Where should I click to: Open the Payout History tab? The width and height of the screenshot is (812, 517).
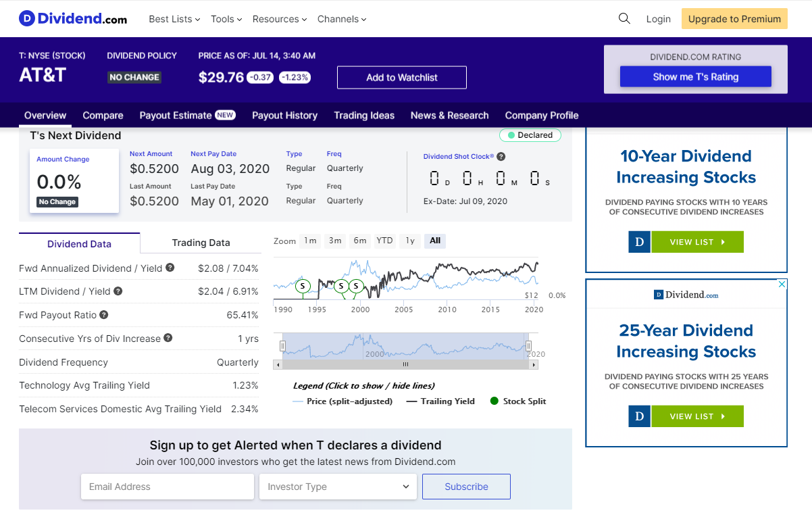(x=284, y=115)
